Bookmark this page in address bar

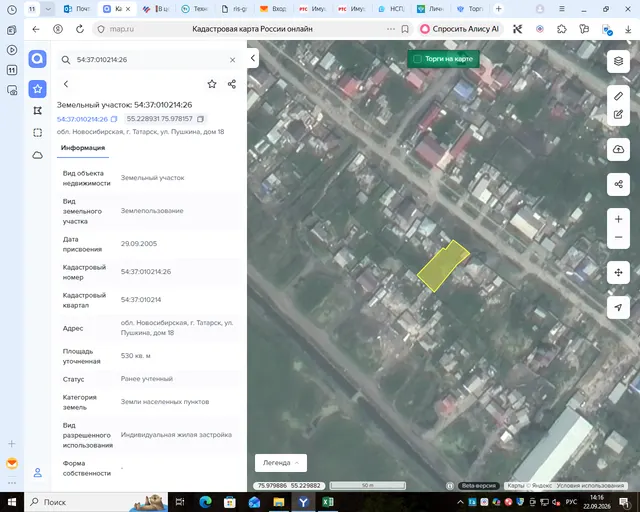tap(405, 29)
